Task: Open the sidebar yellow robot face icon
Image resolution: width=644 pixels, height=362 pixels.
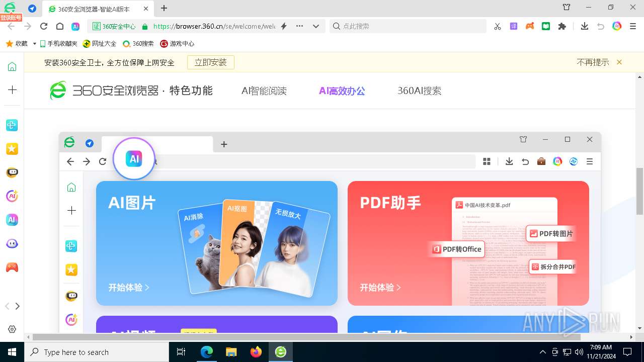Action: click(x=12, y=172)
